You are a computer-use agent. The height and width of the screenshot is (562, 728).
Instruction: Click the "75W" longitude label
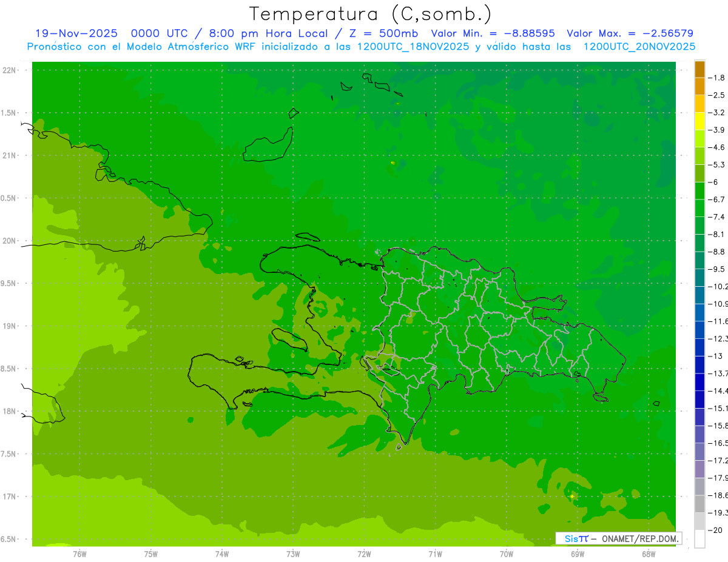tap(151, 553)
